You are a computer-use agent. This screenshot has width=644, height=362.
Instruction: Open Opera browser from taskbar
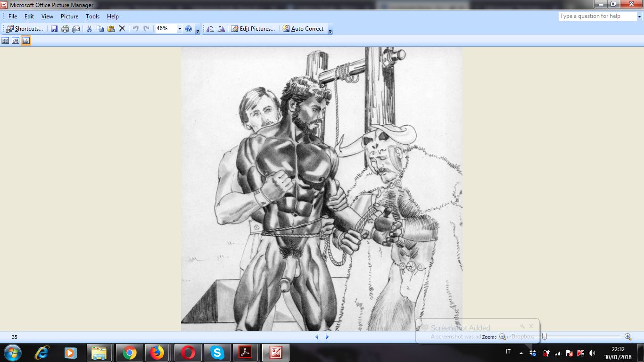click(x=188, y=353)
